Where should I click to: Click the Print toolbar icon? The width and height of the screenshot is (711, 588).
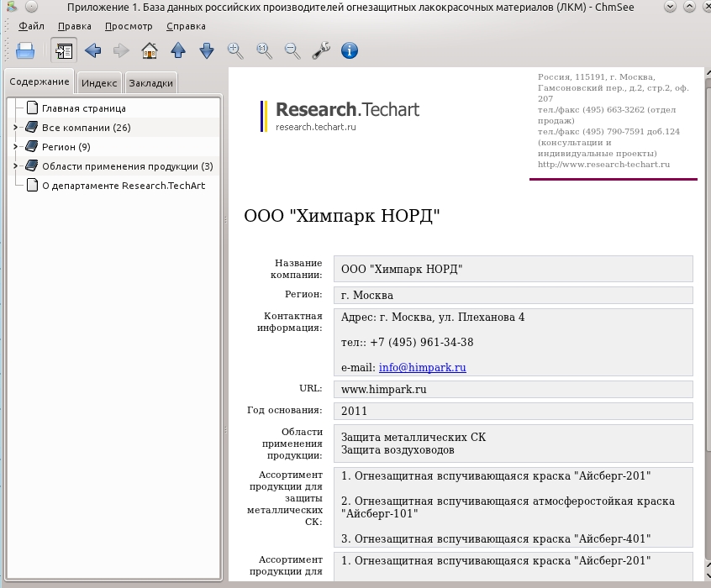[x=25, y=50]
